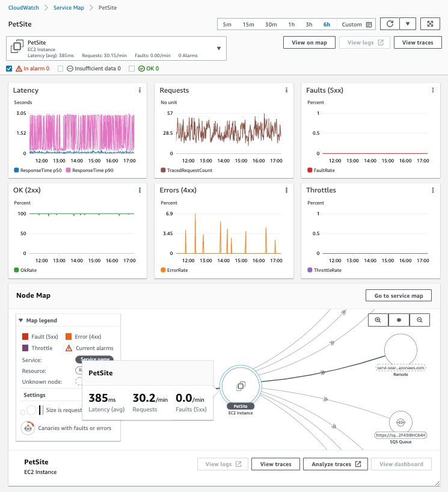448x492 pixels.
Task: Zoom out on the node map
Action: click(x=420, y=320)
